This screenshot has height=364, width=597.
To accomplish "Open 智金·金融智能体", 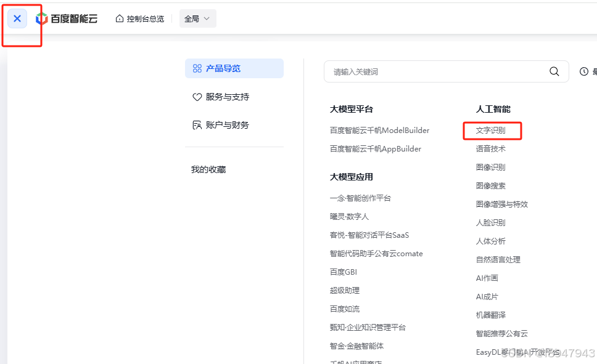I will coord(356,346).
